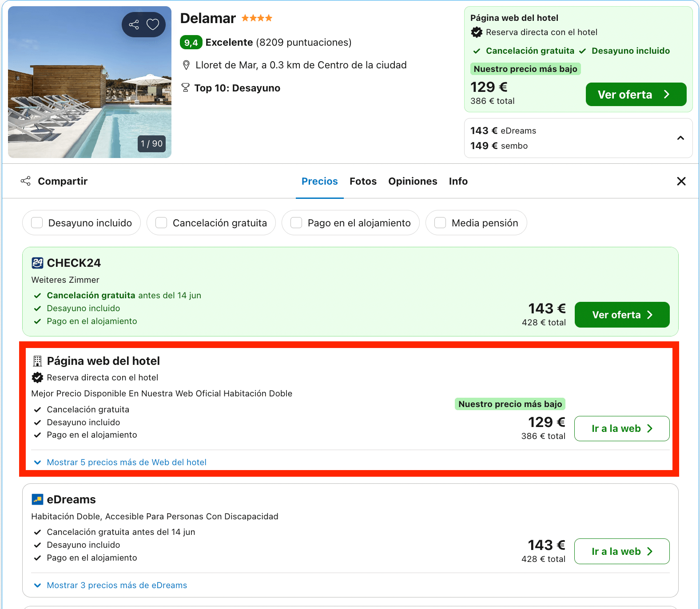Enable the Desayuno incluido filter checkbox
Viewport: 700px width, 609px height.
[37, 223]
